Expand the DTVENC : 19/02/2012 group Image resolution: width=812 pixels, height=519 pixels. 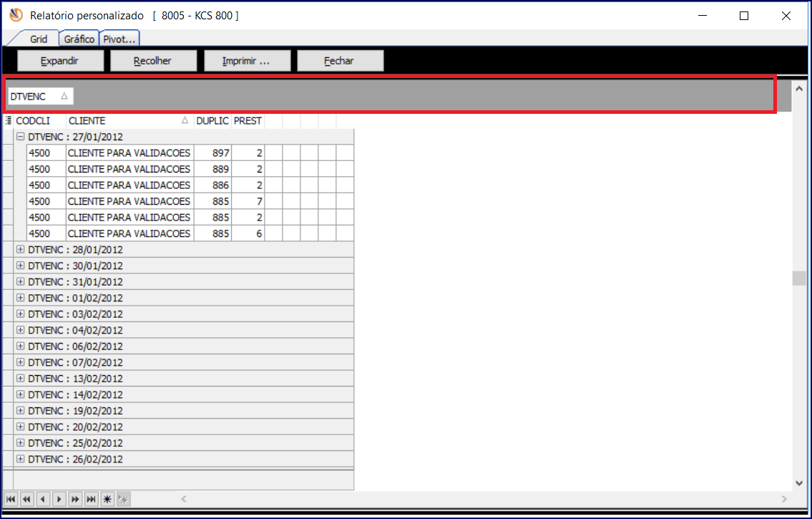pos(20,410)
